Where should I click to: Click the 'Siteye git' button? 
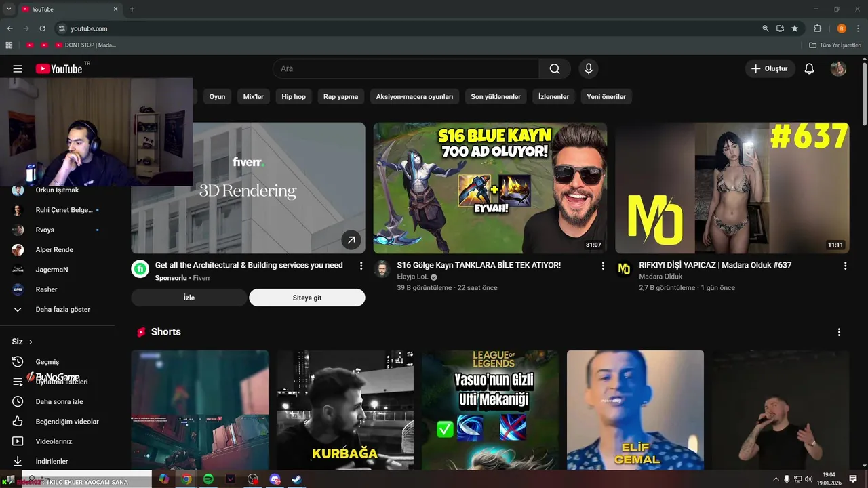(307, 298)
